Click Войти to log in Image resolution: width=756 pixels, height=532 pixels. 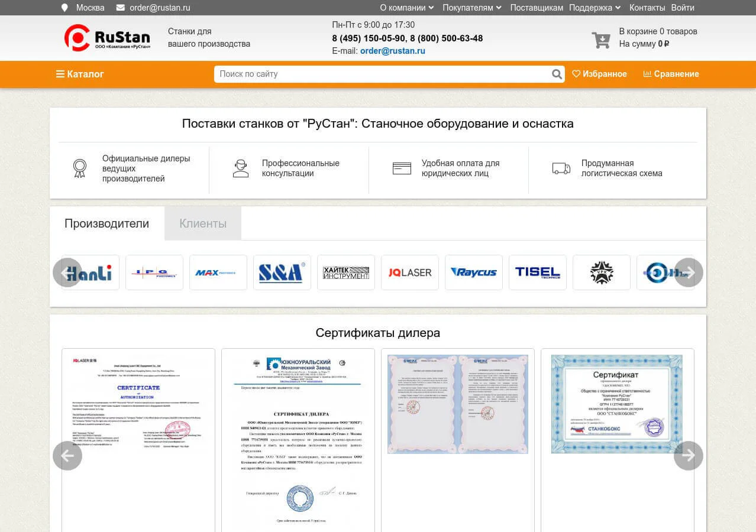[x=683, y=8]
